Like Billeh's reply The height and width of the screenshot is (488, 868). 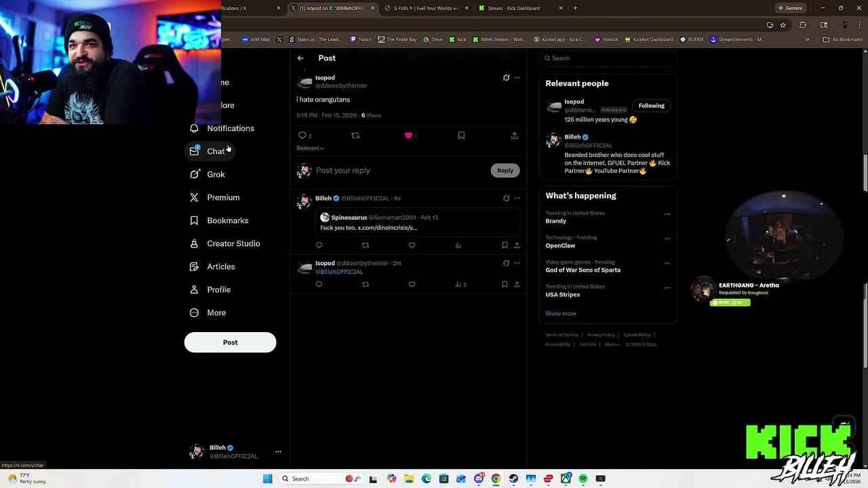412,245
